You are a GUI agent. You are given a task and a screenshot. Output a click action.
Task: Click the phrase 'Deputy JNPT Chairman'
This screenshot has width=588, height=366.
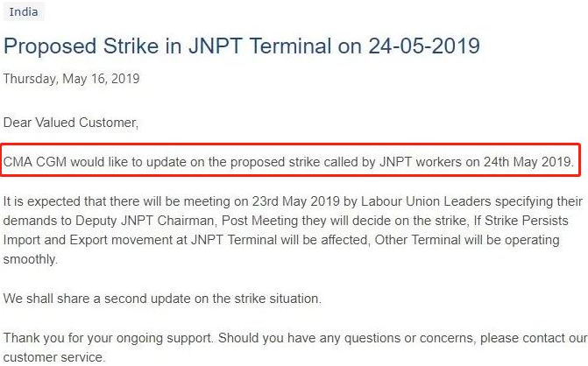(145, 221)
